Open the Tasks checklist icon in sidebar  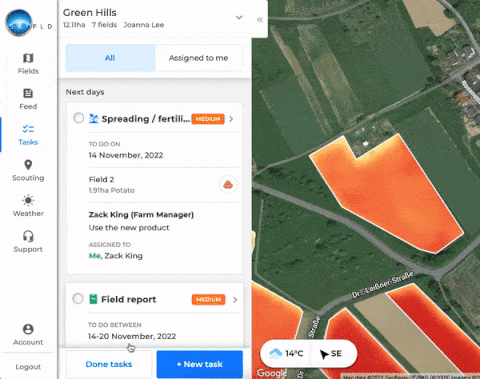coord(28,129)
